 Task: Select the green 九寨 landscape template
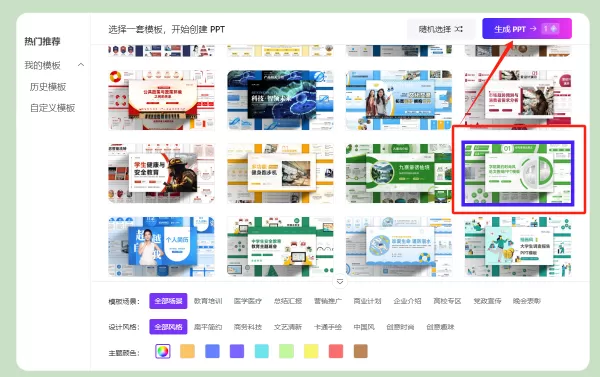click(x=399, y=173)
